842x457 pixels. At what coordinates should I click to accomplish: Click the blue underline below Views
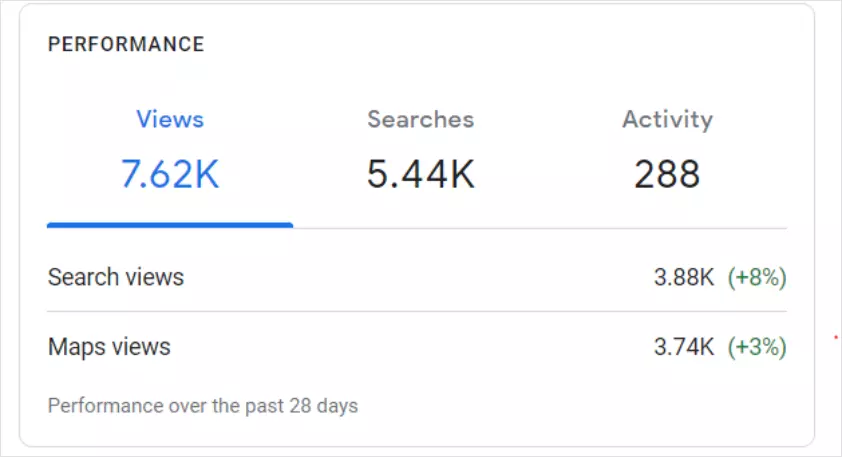[x=170, y=225]
